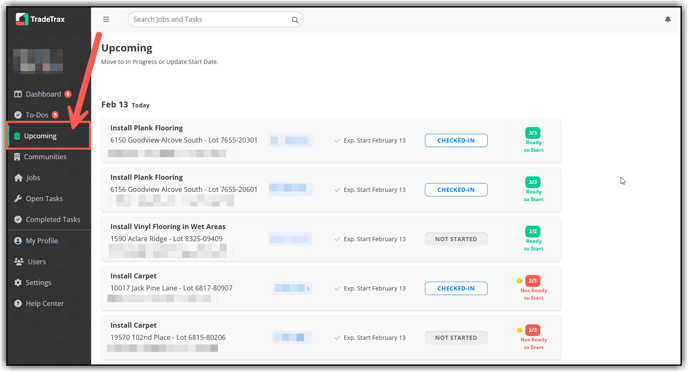Click the My Profile person icon
This screenshot has width=688, height=372.
[x=18, y=240]
